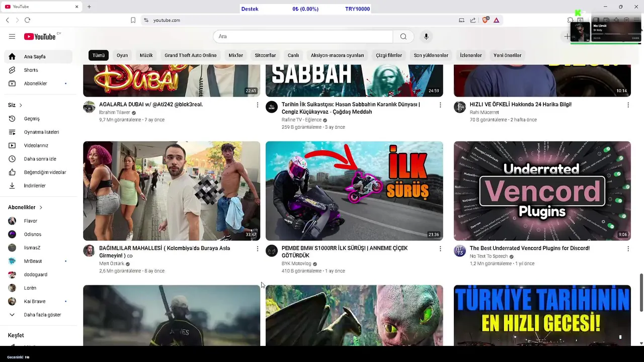Click the share page icon
This screenshot has width=644, height=362.
pos(473,20)
